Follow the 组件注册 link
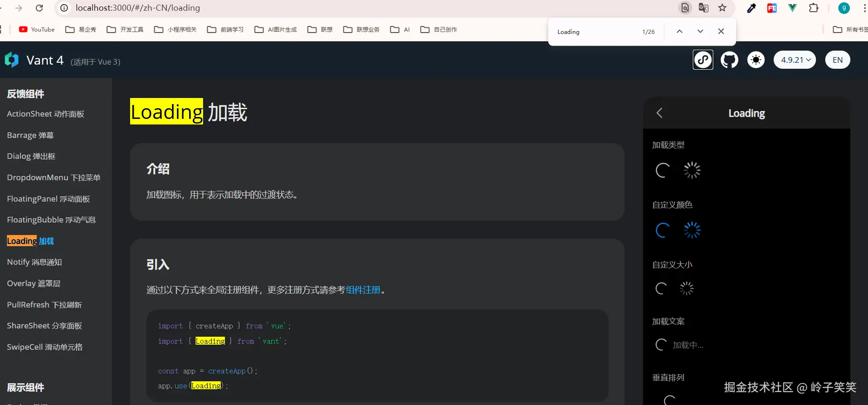Screen dimensions: 868x405 tap(363, 290)
